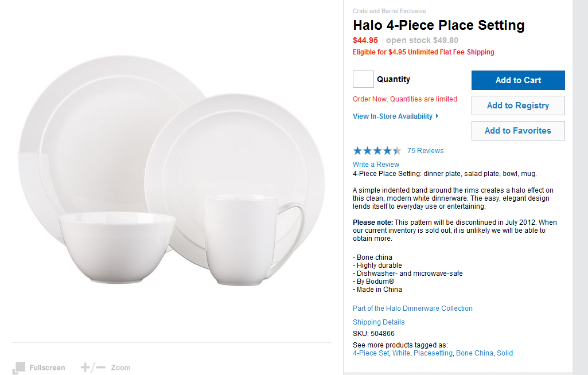Image resolution: width=588 pixels, height=375 pixels.
Task: Click the White tag link
Action: click(x=401, y=353)
